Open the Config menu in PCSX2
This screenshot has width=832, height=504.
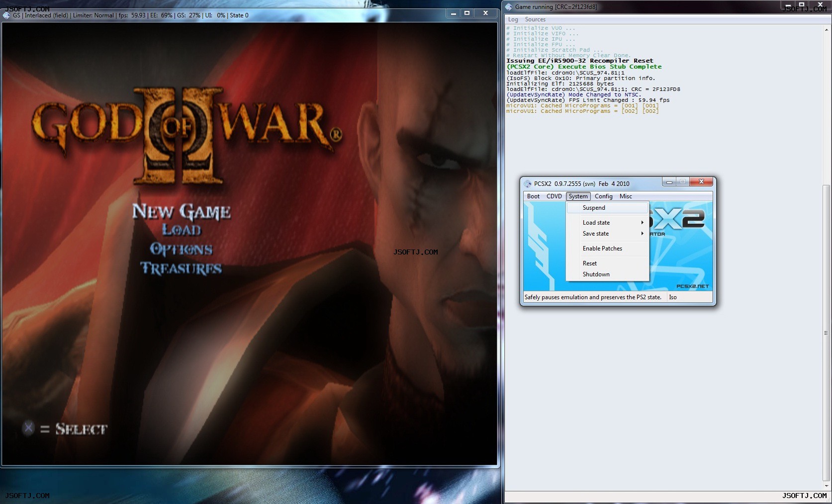(x=603, y=196)
